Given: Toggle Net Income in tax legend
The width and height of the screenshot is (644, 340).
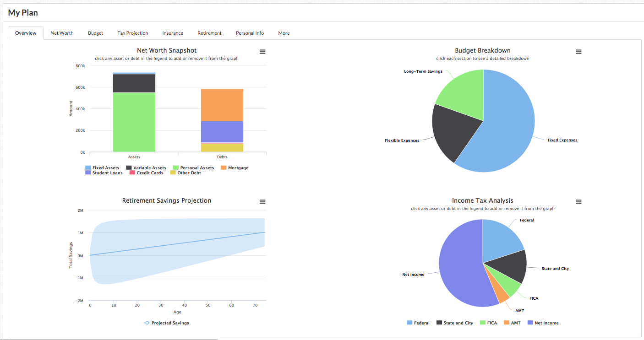Looking at the screenshot, I should coord(543,323).
